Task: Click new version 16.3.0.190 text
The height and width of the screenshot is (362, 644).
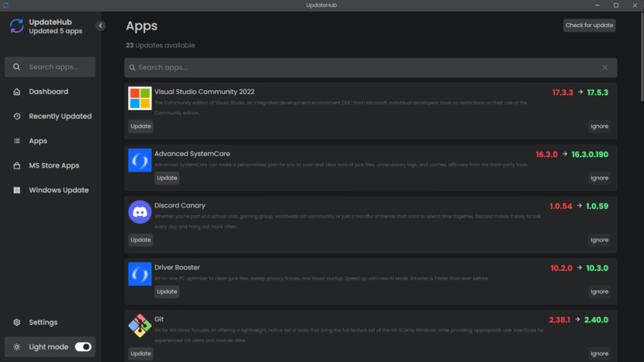Action: tap(590, 155)
